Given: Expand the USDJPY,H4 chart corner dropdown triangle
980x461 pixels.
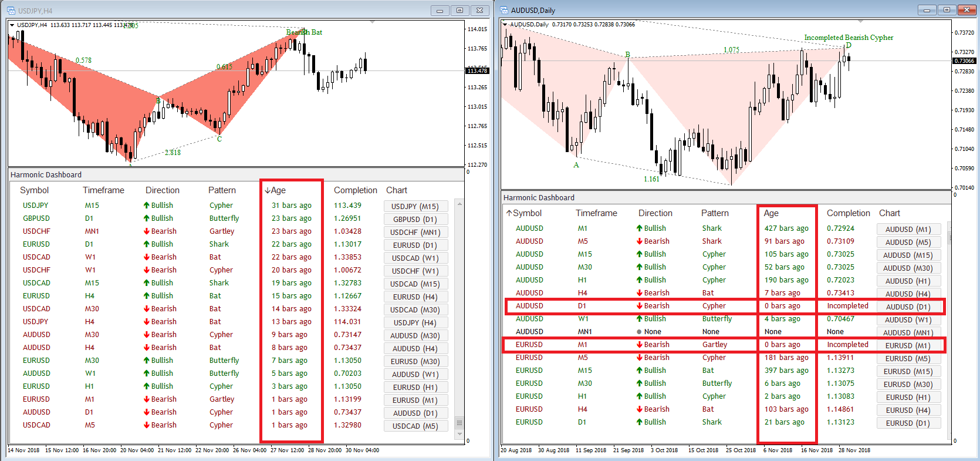Looking at the screenshot, I should 12,25.
